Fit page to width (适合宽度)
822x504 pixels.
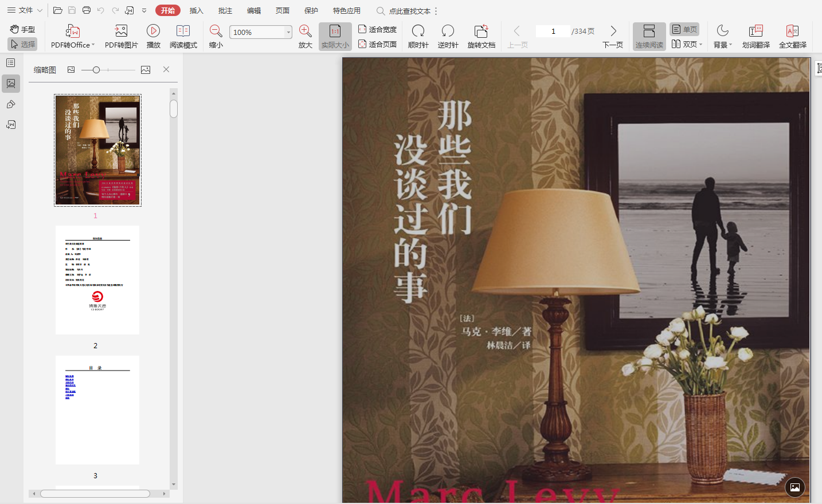[x=377, y=29]
